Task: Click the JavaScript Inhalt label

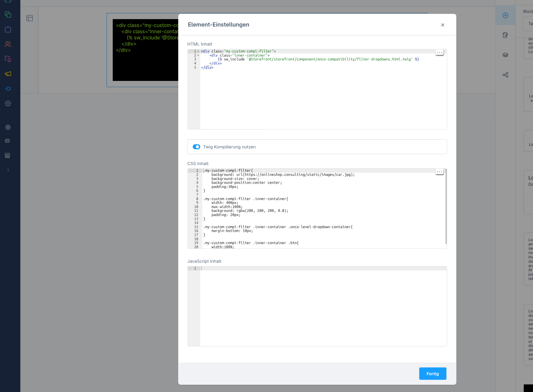Action: click(204, 261)
